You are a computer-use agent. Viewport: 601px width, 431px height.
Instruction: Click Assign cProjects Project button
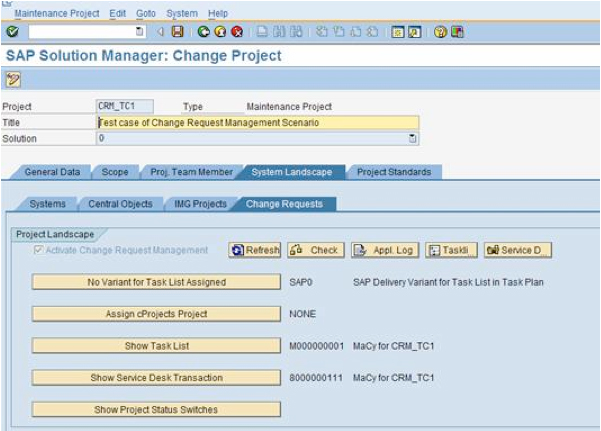click(x=156, y=314)
